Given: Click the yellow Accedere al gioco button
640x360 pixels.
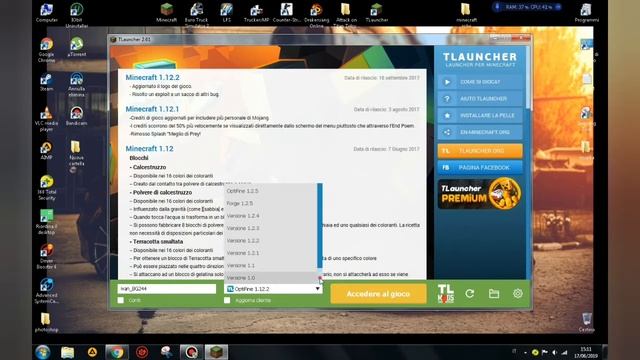Looking at the screenshot, I should (378, 294).
